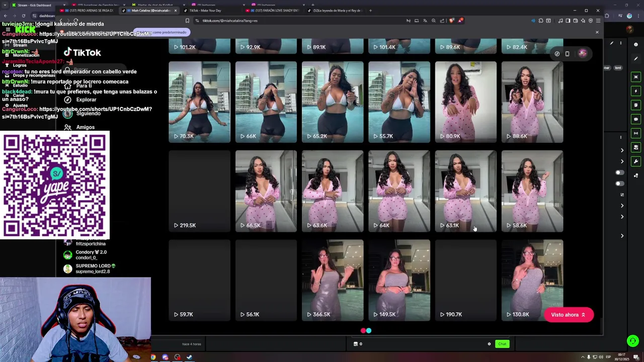Open the broadcast signal icon in Kick sidebar
The height and width of the screenshot is (362, 644).
[x=636, y=133]
